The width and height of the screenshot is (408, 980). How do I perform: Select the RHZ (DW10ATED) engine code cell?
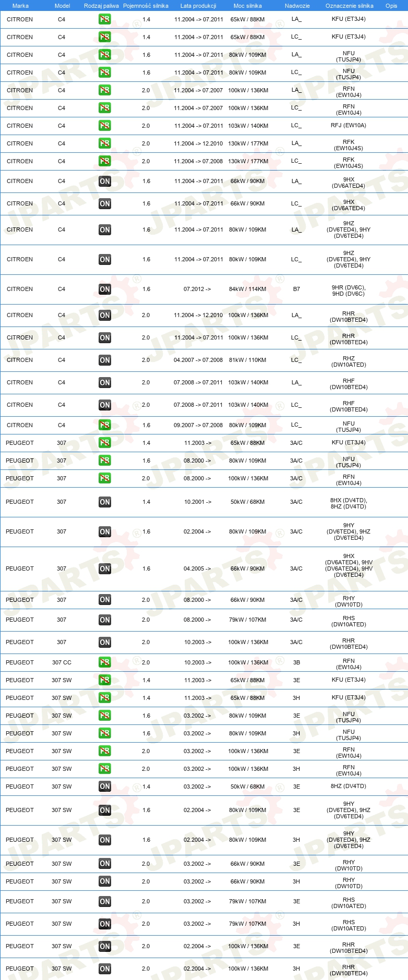349,362
